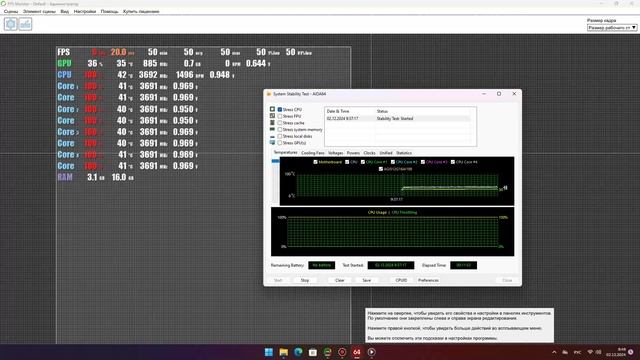Show hidden system tray icons

click(554, 352)
